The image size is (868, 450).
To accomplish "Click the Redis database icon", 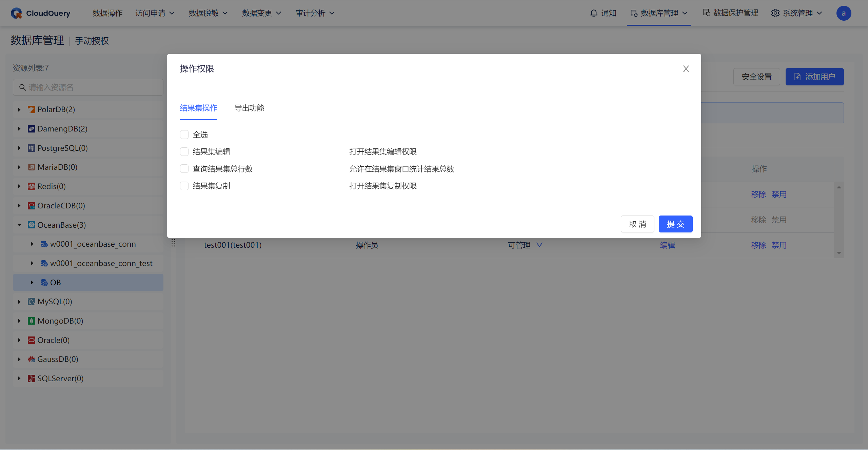I will point(32,186).
